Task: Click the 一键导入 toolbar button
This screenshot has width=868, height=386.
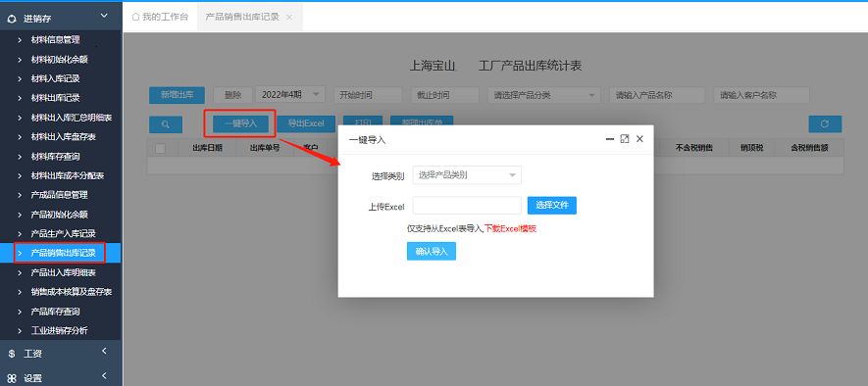Action: coord(241,123)
